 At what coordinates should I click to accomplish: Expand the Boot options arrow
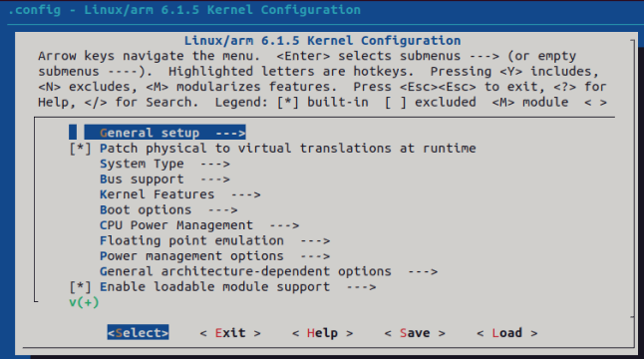point(222,210)
